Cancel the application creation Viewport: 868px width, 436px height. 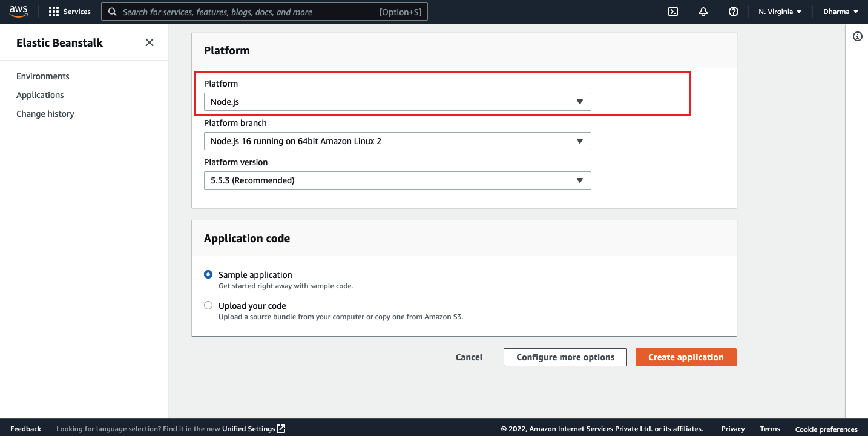point(469,357)
